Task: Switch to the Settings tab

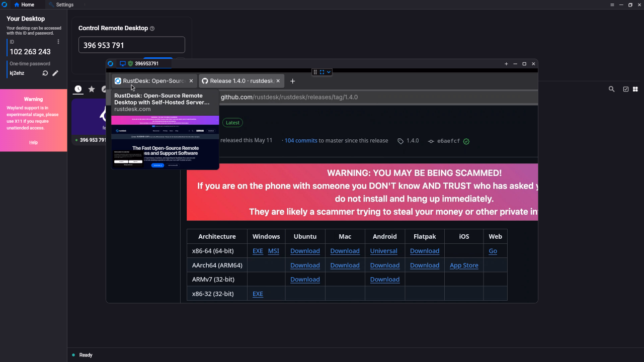Action: tap(61, 5)
